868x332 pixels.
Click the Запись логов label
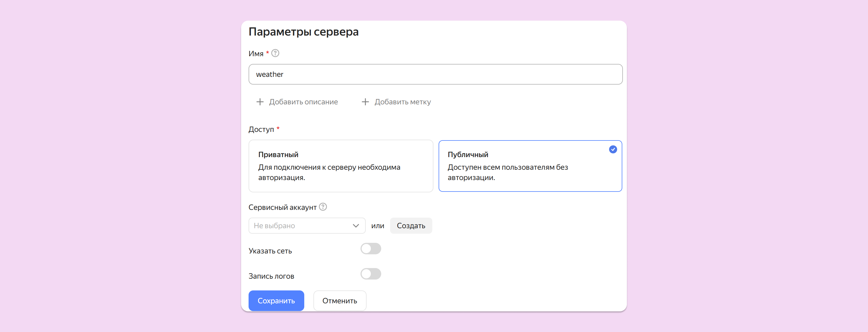tap(271, 276)
